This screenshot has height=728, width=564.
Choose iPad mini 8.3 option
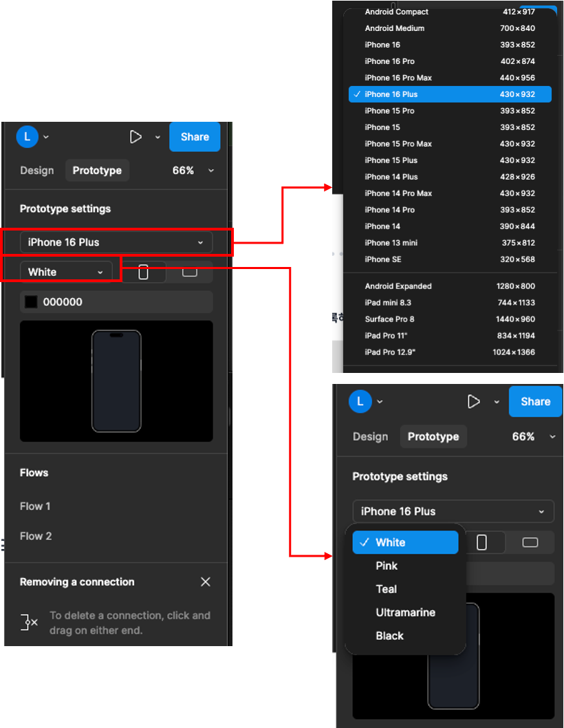(x=450, y=303)
